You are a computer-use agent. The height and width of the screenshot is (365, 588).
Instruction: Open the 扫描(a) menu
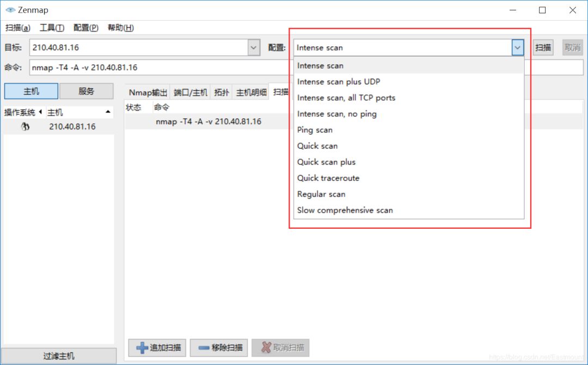tap(17, 27)
